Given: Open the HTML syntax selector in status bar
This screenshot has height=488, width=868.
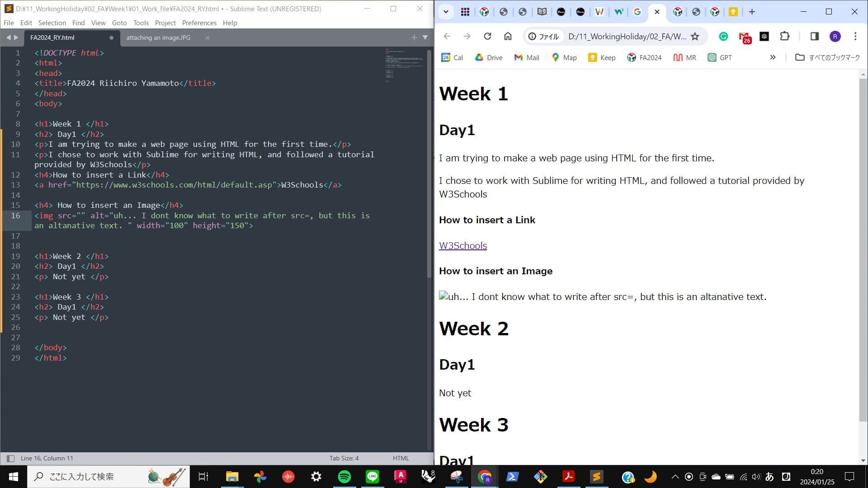Looking at the screenshot, I should pyautogui.click(x=401, y=458).
